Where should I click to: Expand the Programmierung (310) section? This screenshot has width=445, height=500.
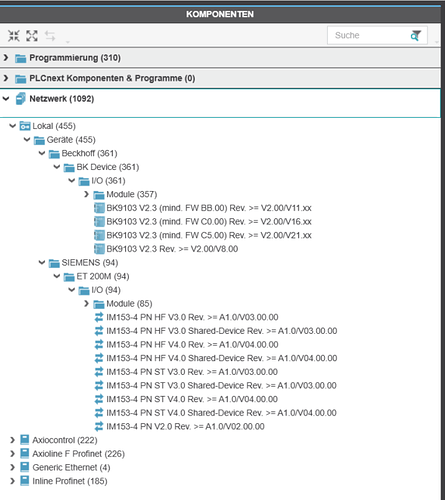6,58
